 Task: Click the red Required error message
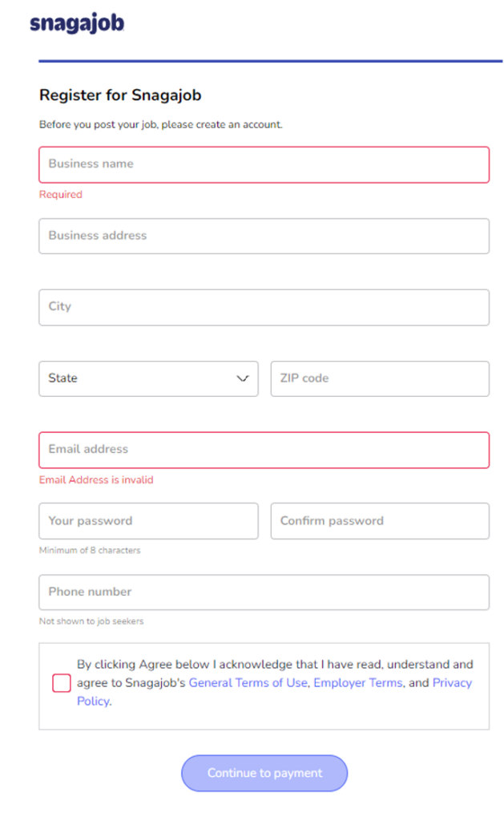click(x=61, y=195)
